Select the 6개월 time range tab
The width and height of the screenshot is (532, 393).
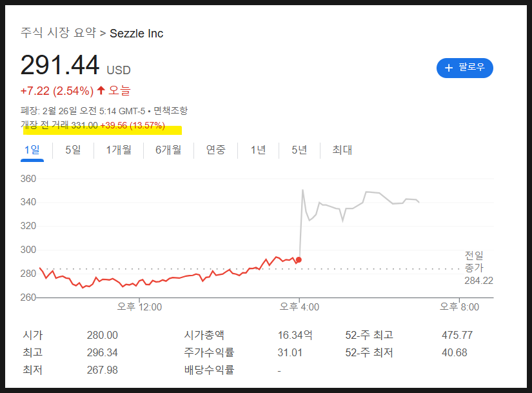point(168,150)
